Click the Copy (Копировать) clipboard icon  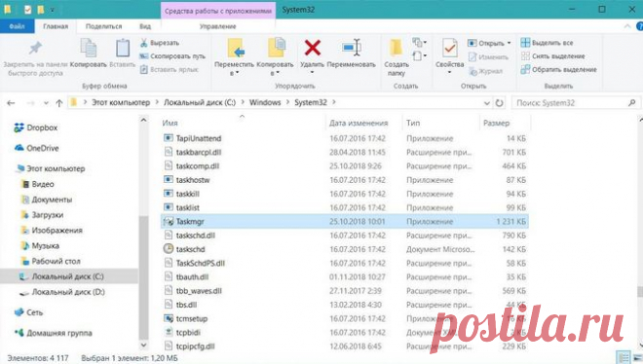(x=88, y=49)
